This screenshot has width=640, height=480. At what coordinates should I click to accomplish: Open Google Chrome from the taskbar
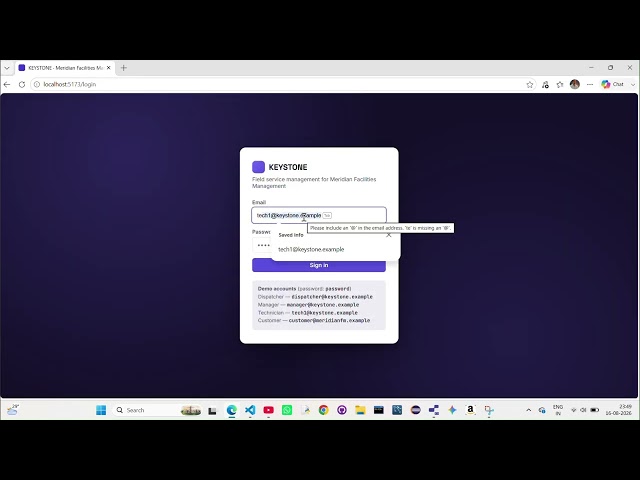(324, 410)
